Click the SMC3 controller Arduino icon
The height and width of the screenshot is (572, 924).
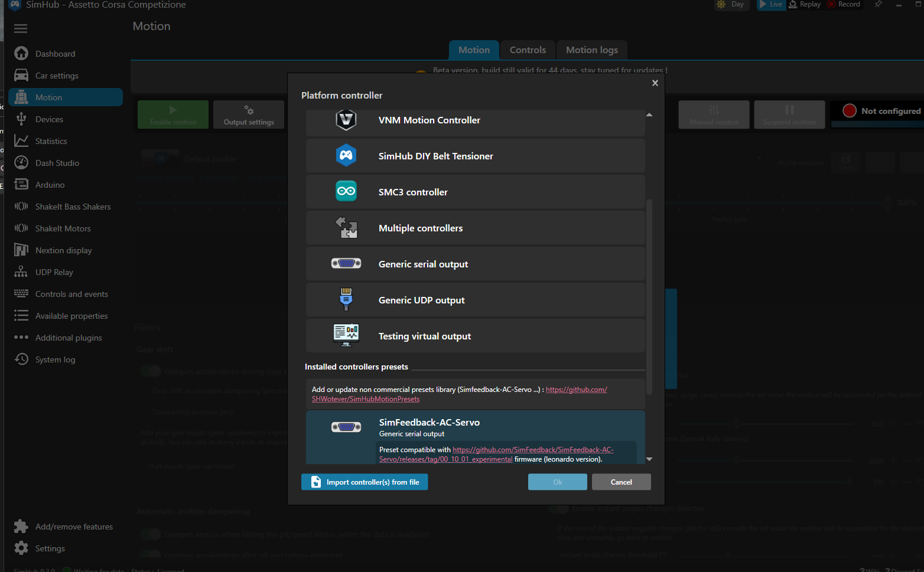(346, 191)
